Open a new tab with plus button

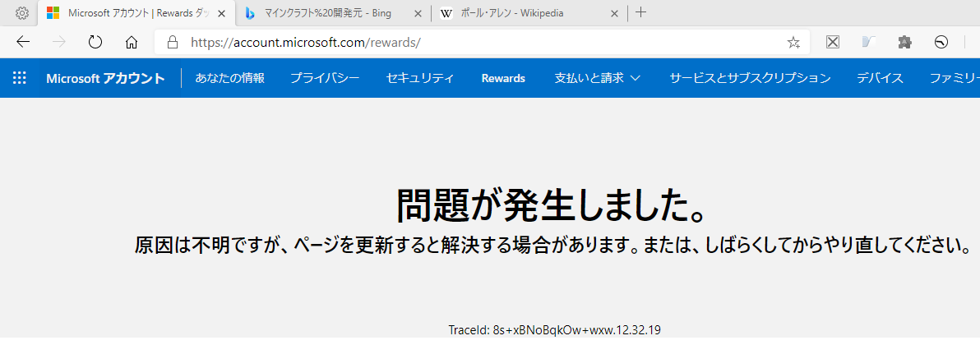[640, 12]
